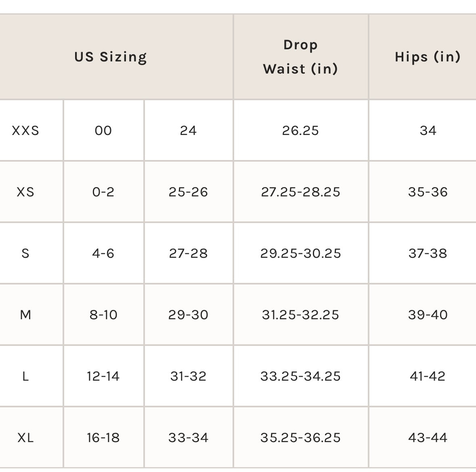This screenshot has width=476, height=472.
Task: Select the M size row label
Action: click(25, 315)
